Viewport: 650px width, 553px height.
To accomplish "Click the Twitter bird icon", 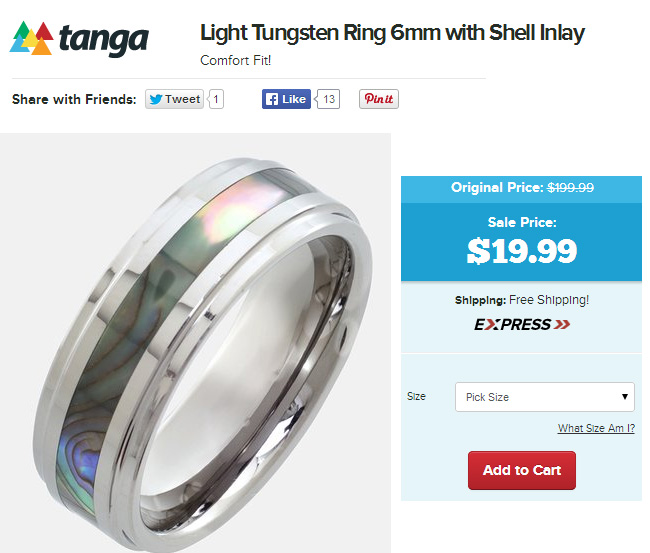I will coord(156,99).
